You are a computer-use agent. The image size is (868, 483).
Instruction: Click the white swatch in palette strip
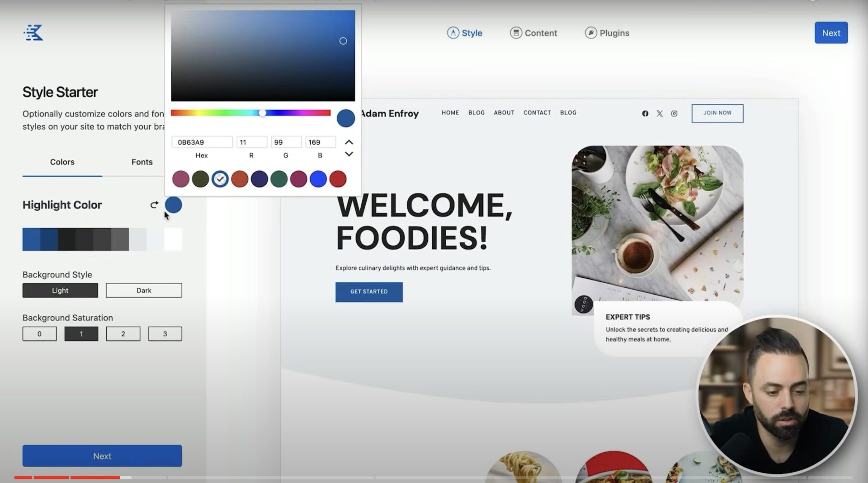coord(173,239)
